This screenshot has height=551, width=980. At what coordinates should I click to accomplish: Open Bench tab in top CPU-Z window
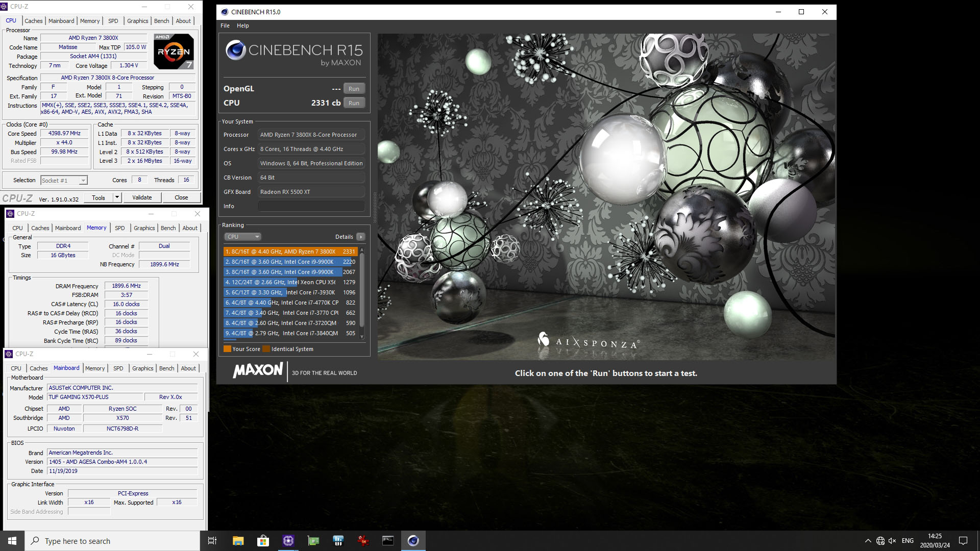coord(161,21)
